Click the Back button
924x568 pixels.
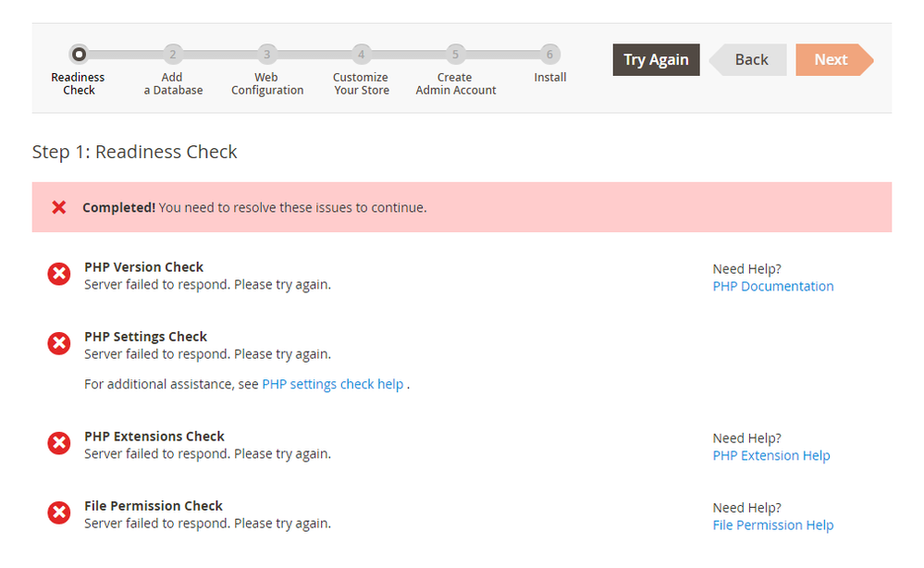750,59
